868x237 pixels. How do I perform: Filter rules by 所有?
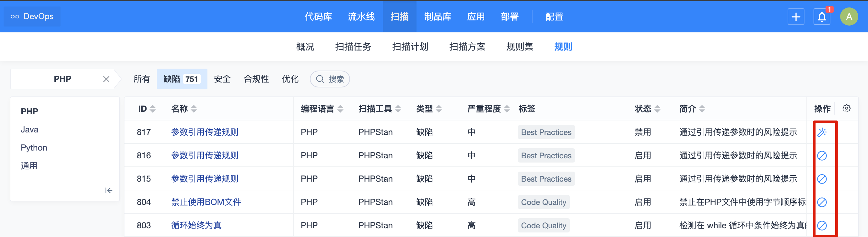click(x=142, y=79)
